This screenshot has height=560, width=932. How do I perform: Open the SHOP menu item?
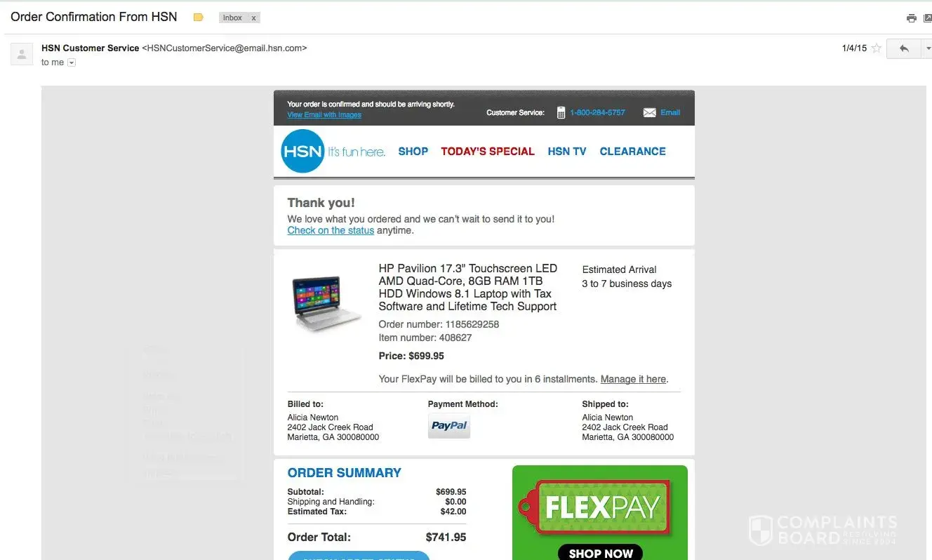413,152
